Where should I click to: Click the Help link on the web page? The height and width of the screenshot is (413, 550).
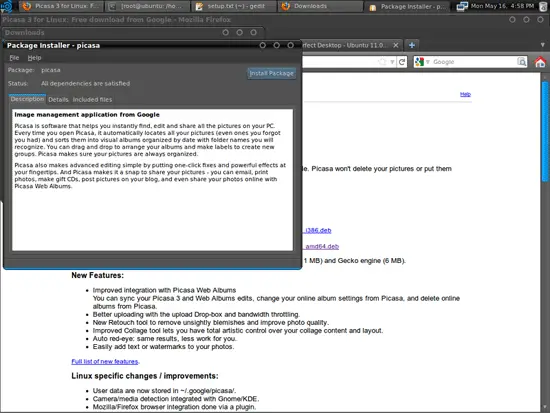coord(465,94)
